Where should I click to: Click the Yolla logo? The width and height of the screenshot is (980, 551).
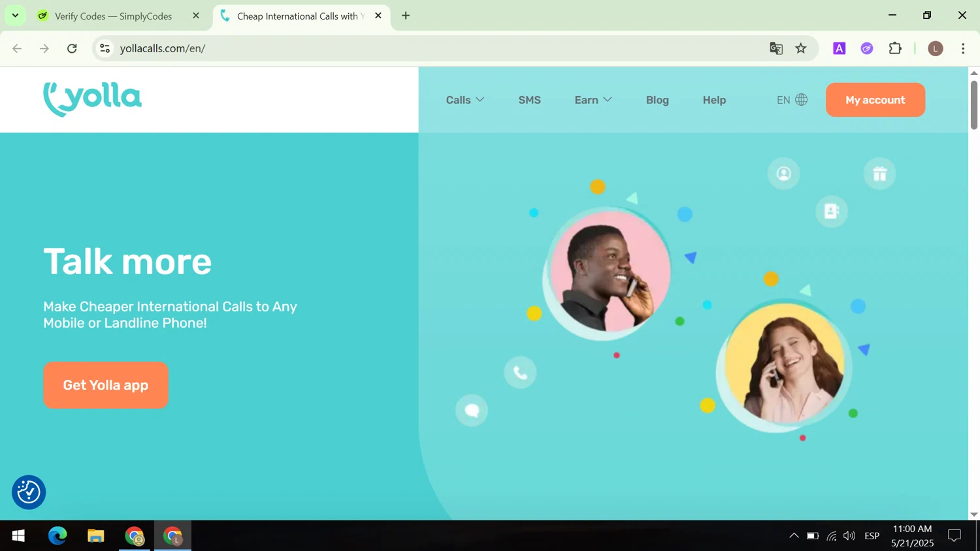92,99
